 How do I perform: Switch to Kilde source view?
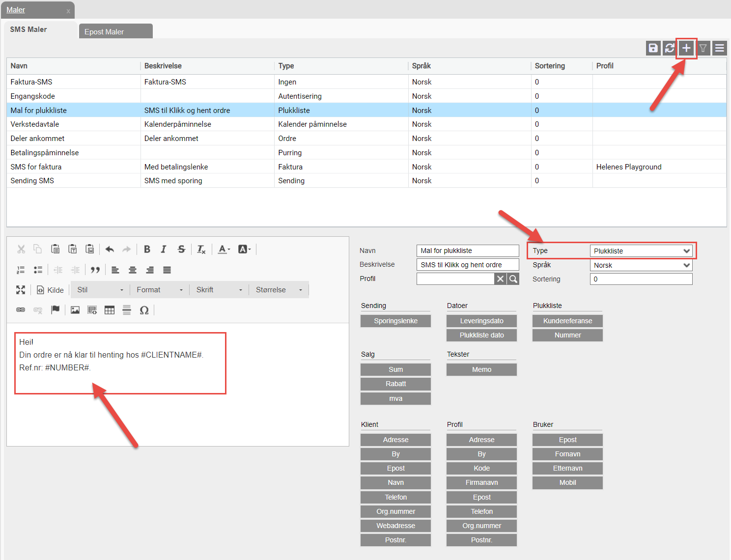[x=50, y=290]
